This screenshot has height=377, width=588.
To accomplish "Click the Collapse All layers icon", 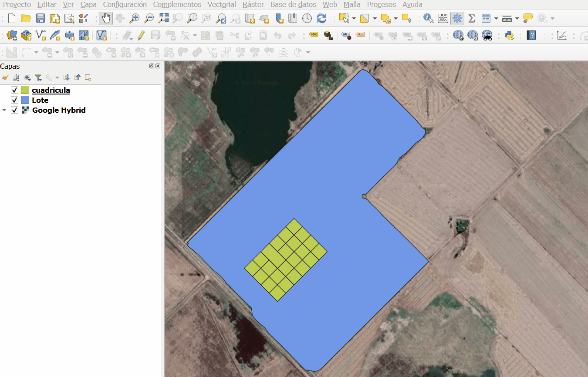I will pyautogui.click(x=77, y=77).
